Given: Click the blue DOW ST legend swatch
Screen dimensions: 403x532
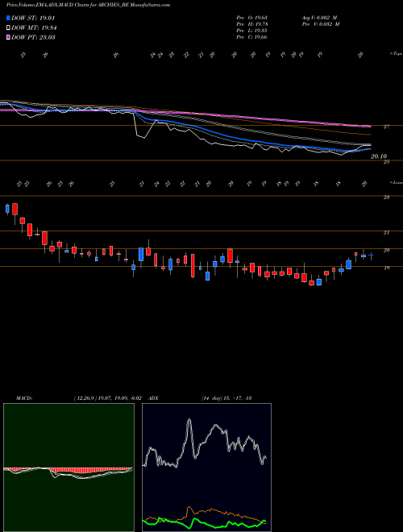Looking at the screenshot, I should coord(8,18).
